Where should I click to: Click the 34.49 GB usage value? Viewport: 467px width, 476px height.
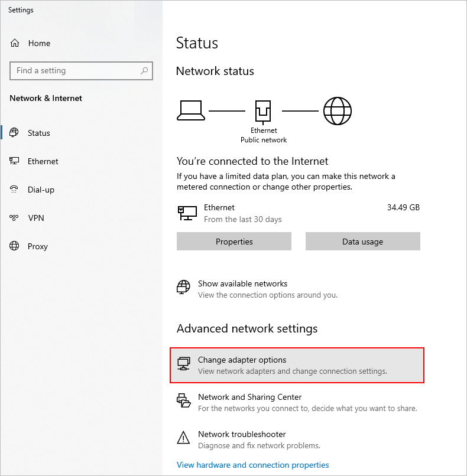pyautogui.click(x=403, y=207)
